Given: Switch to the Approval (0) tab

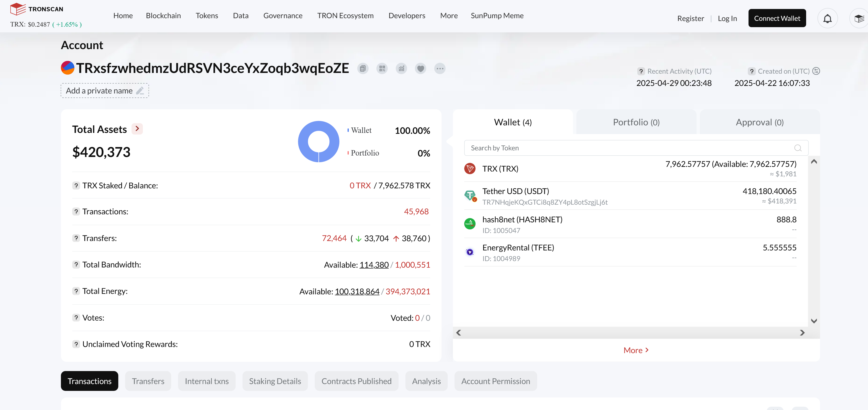Looking at the screenshot, I should click(759, 122).
